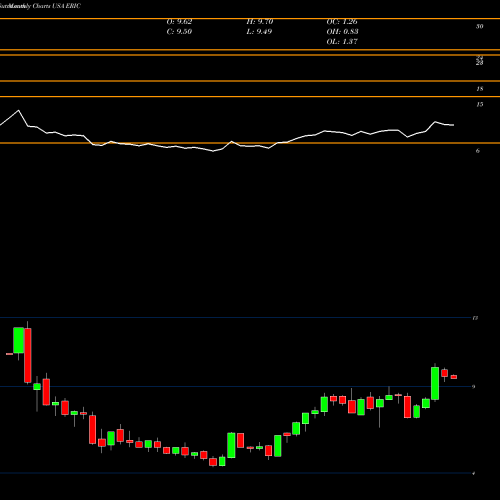Click the 'OL: 1.37' reading
Image resolution: width=500 pixels, height=500 pixels.
(342, 42)
